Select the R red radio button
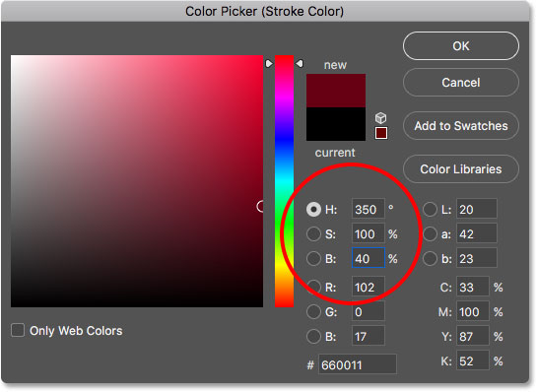This screenshot has width=537, height=392. [x=313, y=287]
